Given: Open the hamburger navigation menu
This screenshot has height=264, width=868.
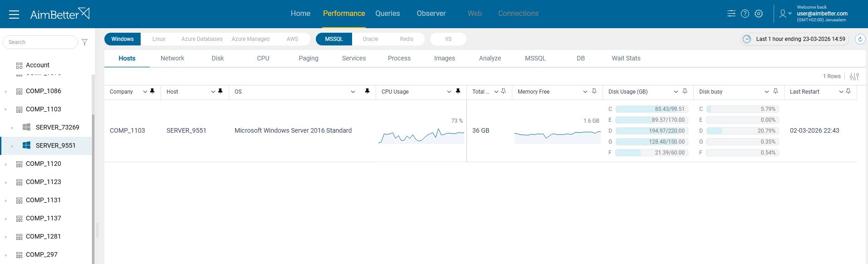Looking at the screenshot, I should (14, 15).
